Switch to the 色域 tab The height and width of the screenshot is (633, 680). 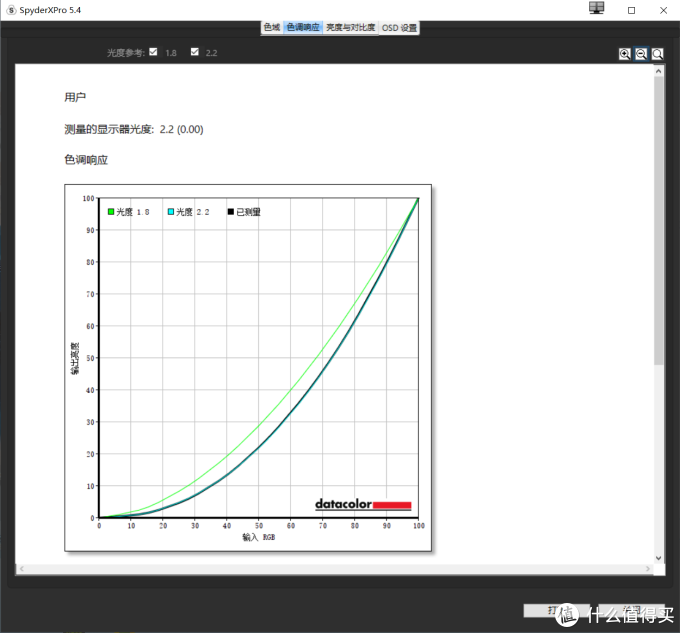272,27
